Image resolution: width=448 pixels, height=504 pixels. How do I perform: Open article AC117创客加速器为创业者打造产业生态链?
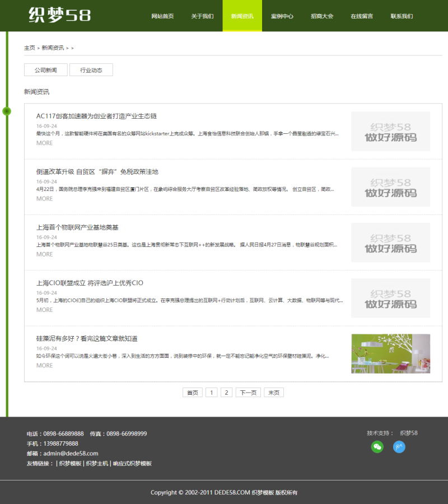[x=96, y=116]
